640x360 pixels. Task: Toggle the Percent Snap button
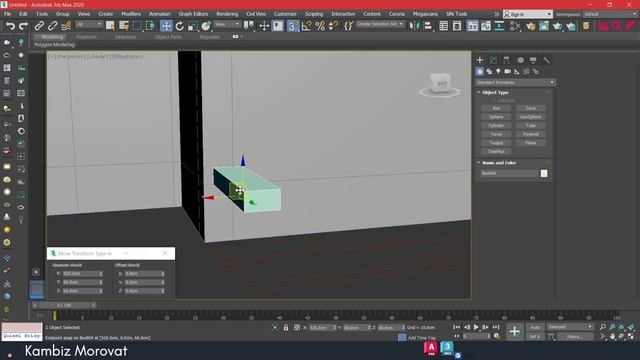(320, 26)
